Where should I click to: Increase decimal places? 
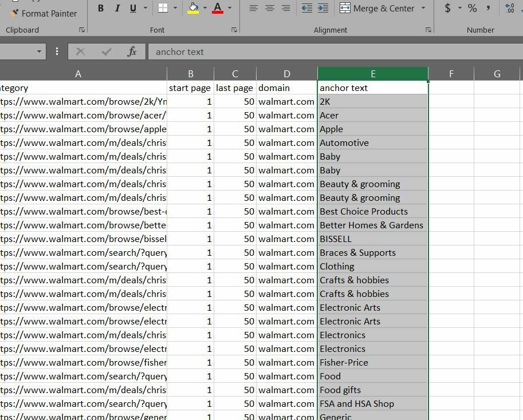click(510, 8)
